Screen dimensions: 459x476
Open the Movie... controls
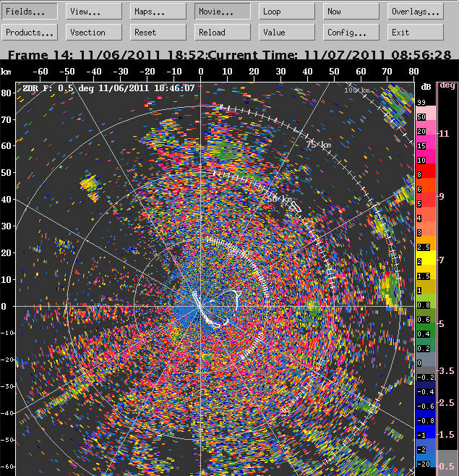click(223, 12)
